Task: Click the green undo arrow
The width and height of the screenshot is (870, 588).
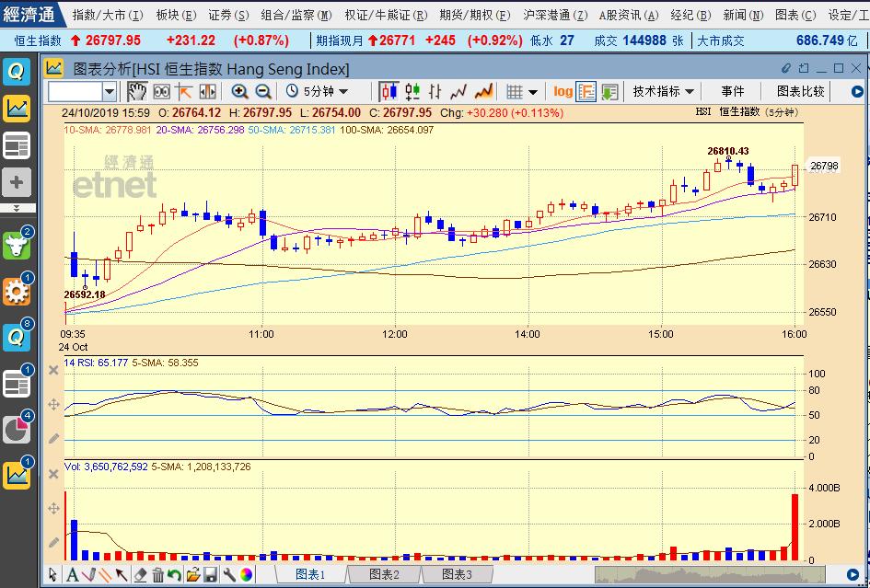Action: coord(174,575)
